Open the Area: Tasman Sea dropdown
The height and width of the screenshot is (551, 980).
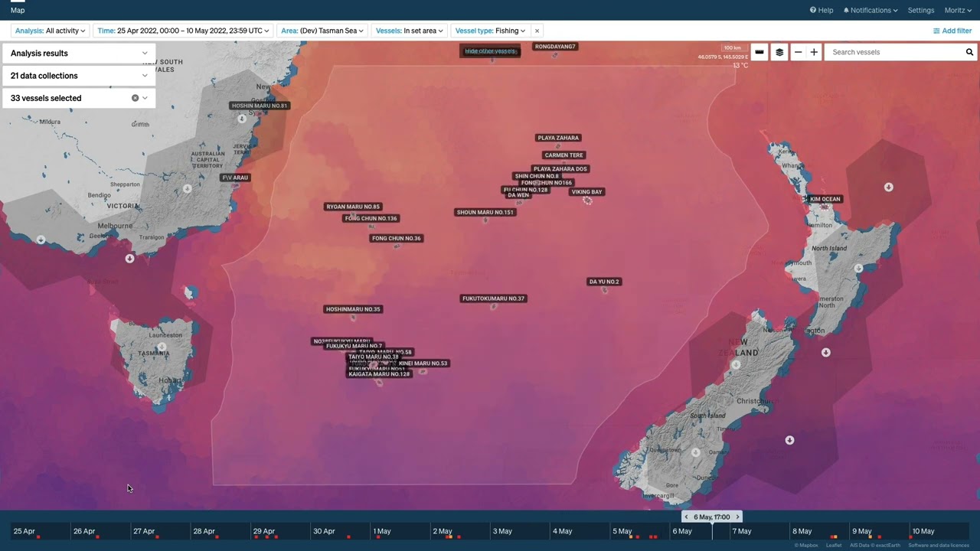pos(322,31)
